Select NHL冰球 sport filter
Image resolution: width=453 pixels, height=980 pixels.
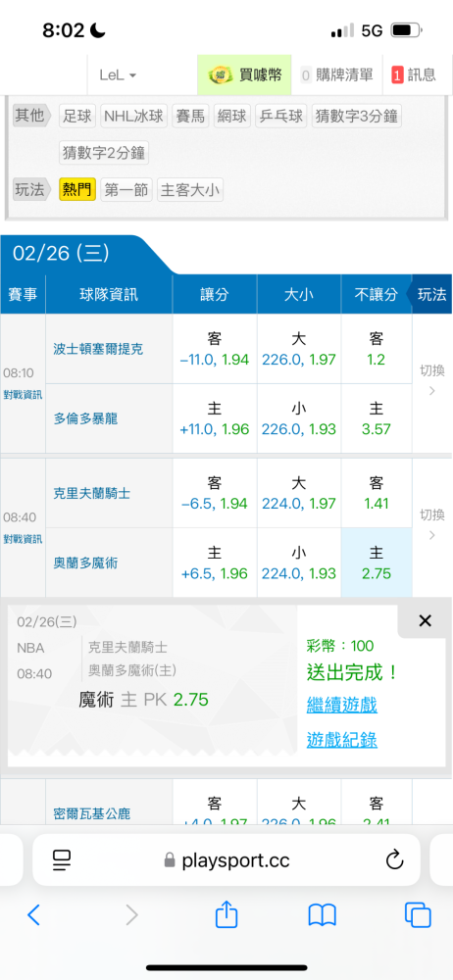click(134, 116)
